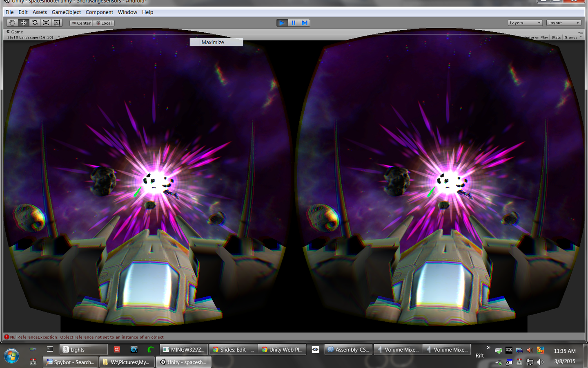Open the Gizmos dropdown arrow

[581, 37]
